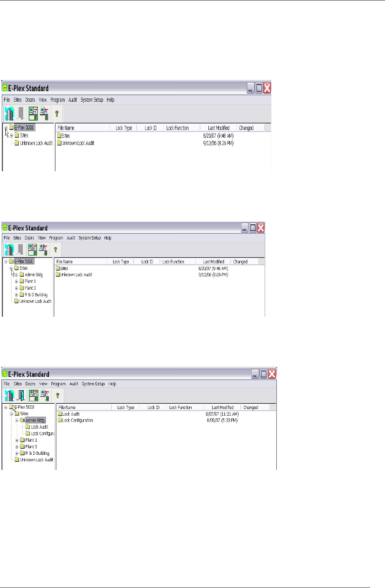
Task: Select the yellow help icon in middle window toolbar
Action: (x=56, y=250)
